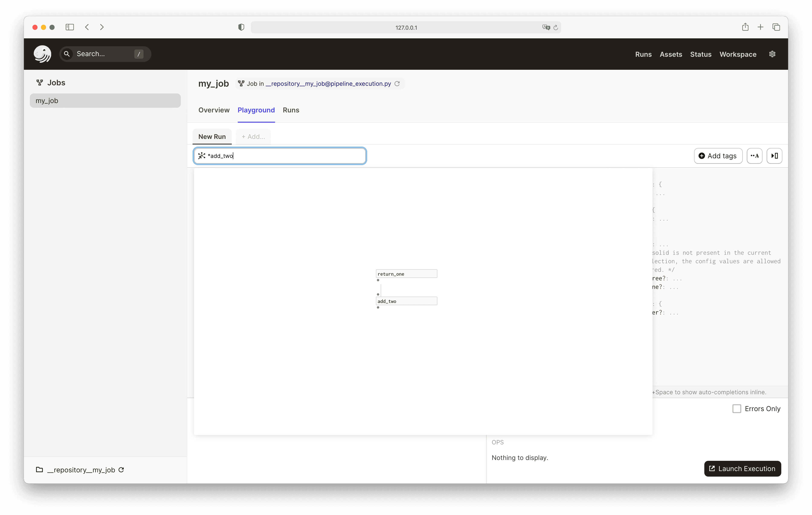Open __repository__my_job@pipeline_execution.py link
Viewport: 812px width, 515px height.
(328, 84)
